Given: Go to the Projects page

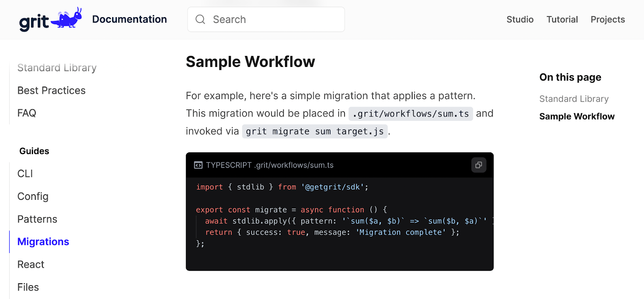Looking at the screenshot, I should 607,19.
